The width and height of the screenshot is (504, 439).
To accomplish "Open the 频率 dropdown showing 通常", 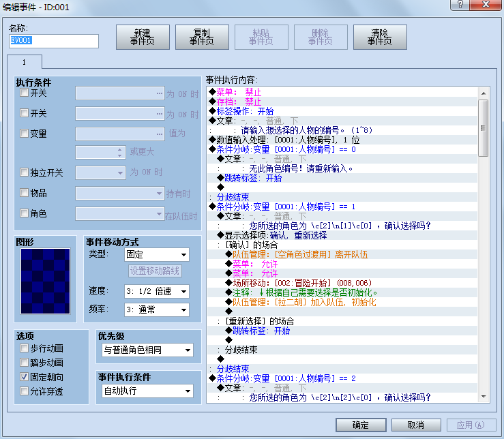I will 157,309.
